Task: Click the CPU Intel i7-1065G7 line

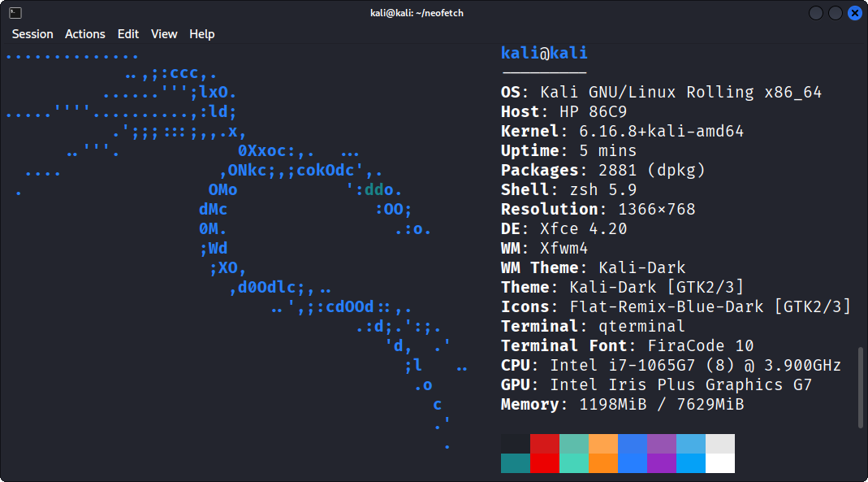Action: (x=671, y=365)
